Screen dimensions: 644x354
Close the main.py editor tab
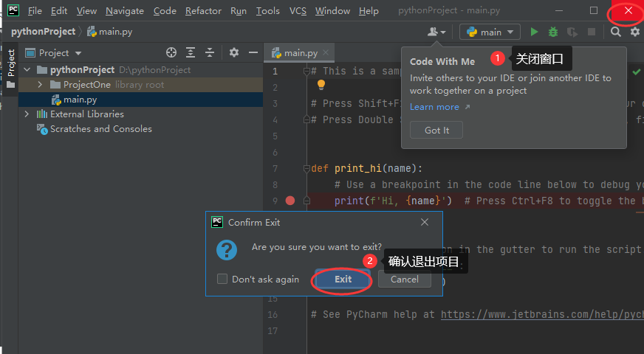(x=326, y=52)
